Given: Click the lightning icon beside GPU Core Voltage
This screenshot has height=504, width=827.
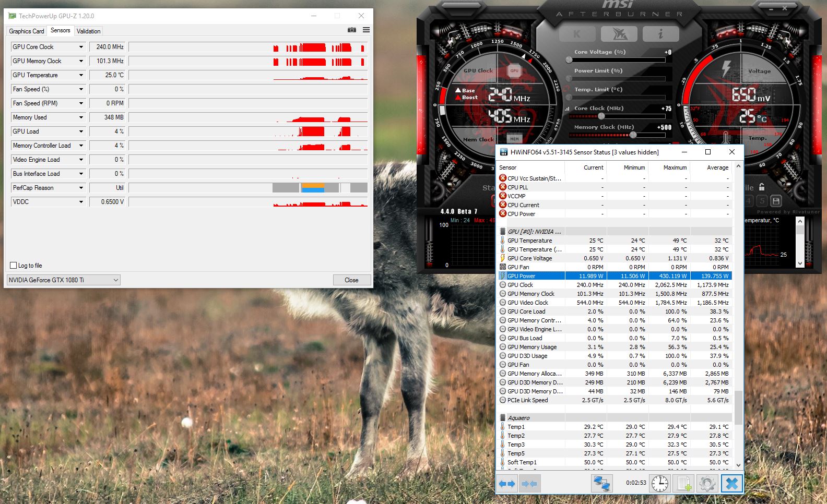Looking at the screenshot, I should [503, 258].
